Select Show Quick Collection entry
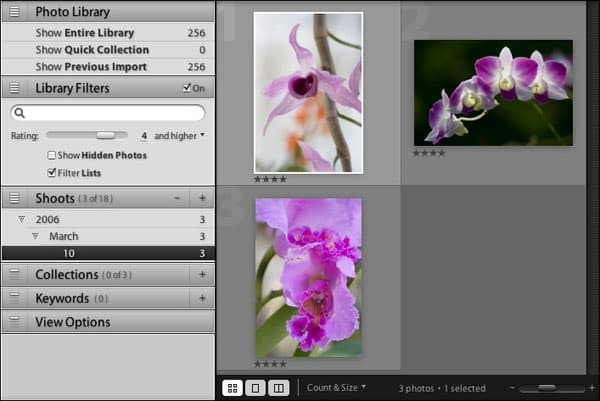The image size is (600, 401). [x=108, y=50]
